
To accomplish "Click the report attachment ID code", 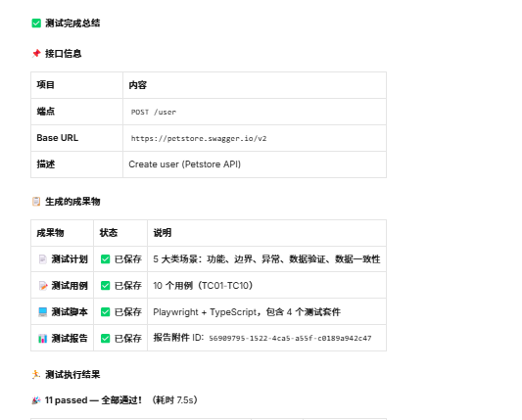I will 290,339.
